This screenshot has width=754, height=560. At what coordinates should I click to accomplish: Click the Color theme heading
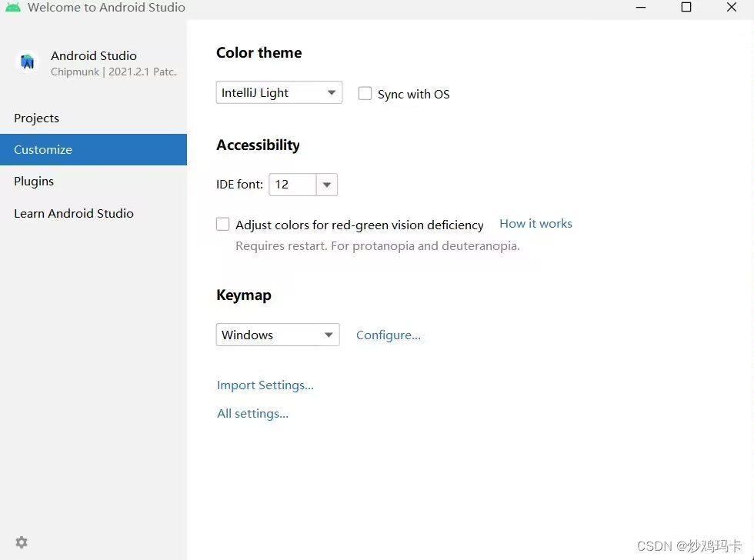(259, 52)
